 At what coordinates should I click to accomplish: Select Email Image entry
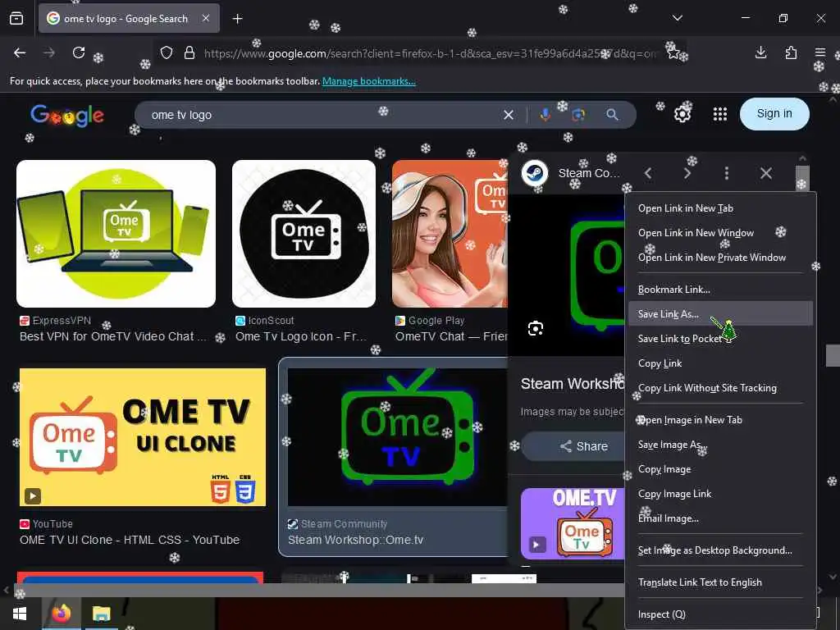tap(720, 518)
